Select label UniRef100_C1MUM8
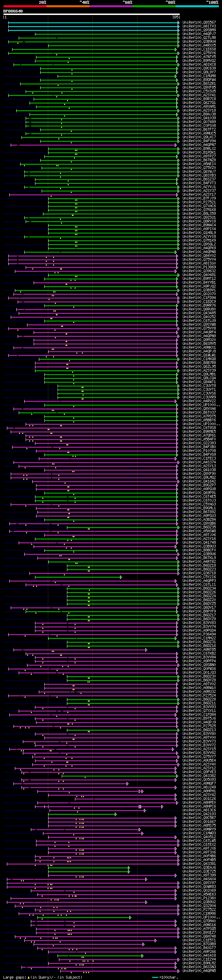 (x=199, y=76)
